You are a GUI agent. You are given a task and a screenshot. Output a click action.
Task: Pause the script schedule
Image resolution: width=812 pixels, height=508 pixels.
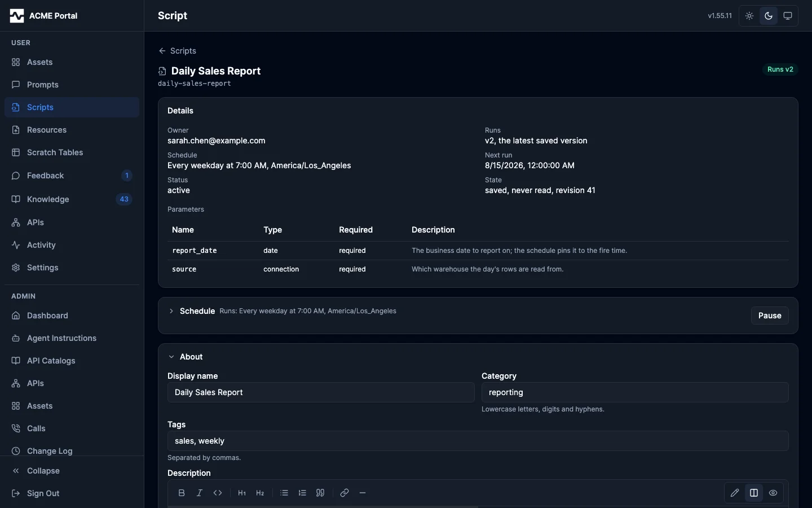pos(770,316)
